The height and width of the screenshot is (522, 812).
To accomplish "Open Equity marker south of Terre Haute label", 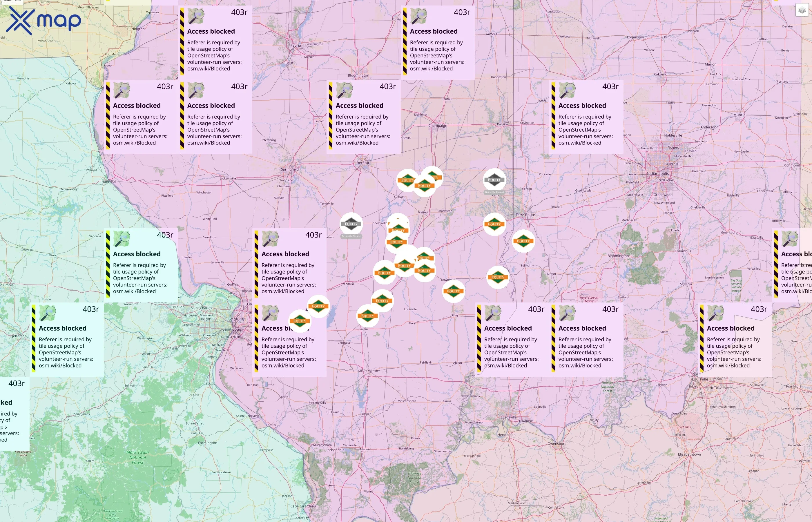I will [x=523, y=241].
